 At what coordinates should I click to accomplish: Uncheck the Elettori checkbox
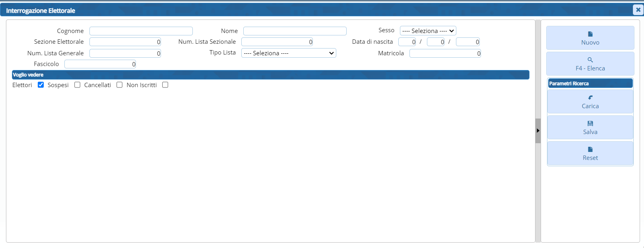point(41,85)
